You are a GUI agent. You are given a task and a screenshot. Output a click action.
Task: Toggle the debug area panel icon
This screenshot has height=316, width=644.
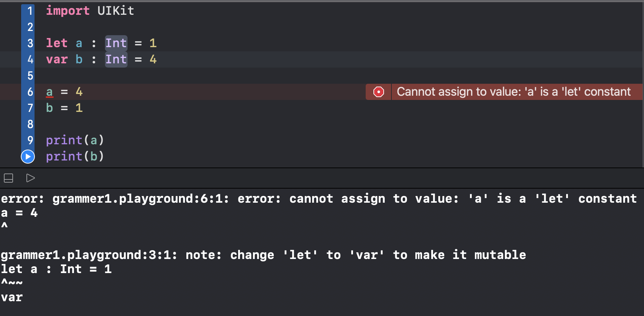point(8,178)
